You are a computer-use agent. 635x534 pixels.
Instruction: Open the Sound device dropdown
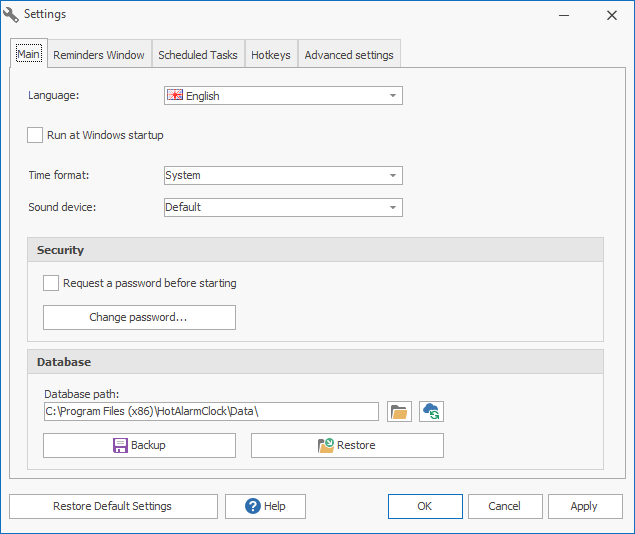(393, 207)
